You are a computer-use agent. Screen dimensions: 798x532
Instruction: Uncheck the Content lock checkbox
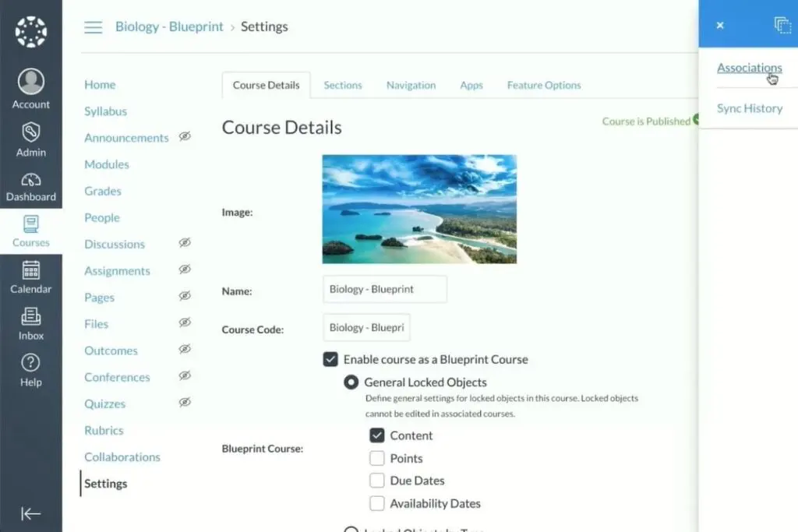376,435
